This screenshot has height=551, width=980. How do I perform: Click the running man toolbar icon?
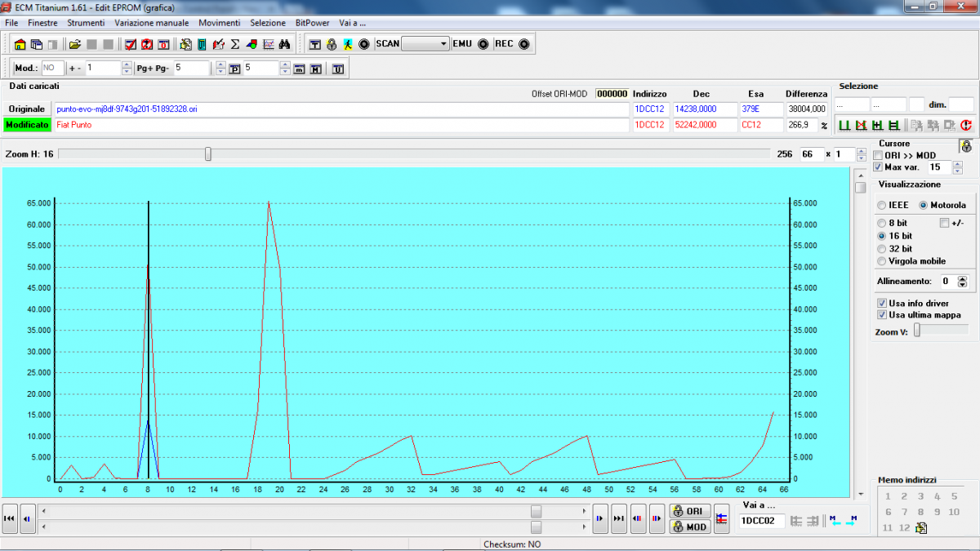348,44
